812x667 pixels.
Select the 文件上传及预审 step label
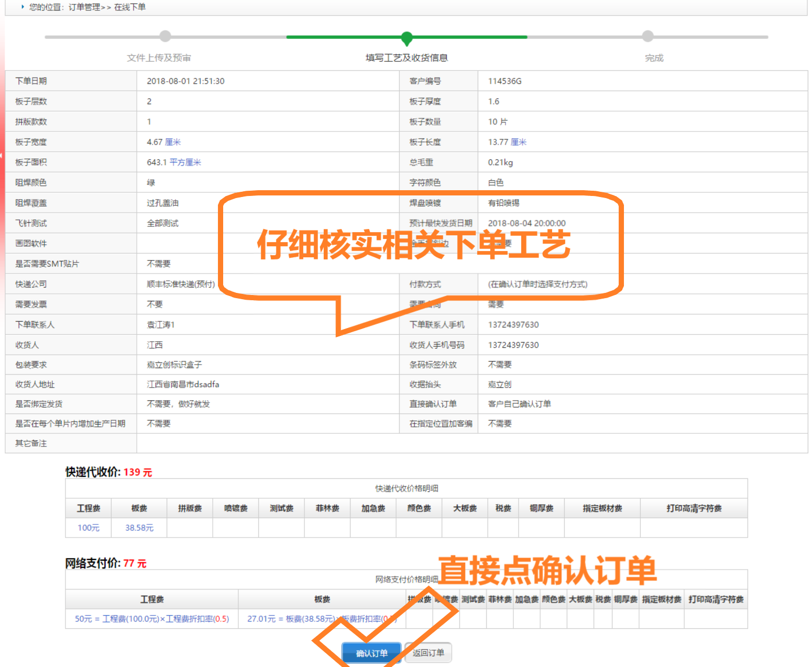(159, 58)
